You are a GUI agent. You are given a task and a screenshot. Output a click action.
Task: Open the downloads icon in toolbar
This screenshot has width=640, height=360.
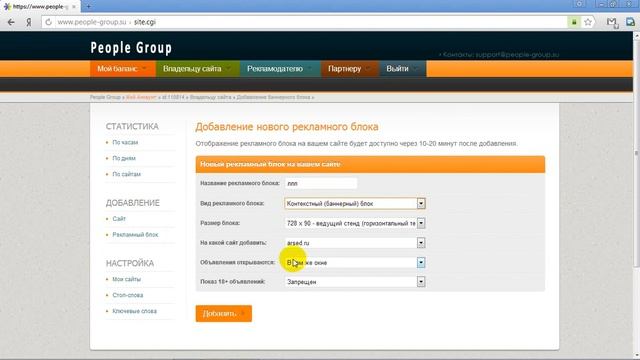[631, 22]
